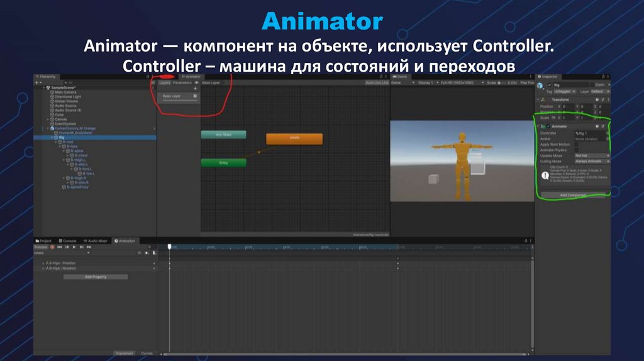Screen dimensions: 644x361
Task: Collapse the Rig tree item arrow
Action: click(x=52, y=138)
